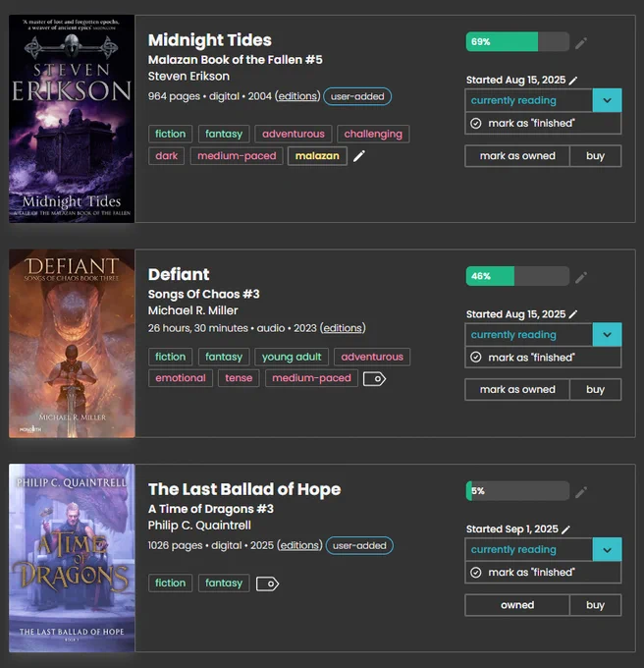This screenshot has height=668, width=644.
Task: Select the young adult tag
Action: pyautogui.click(x=292, y=357)
